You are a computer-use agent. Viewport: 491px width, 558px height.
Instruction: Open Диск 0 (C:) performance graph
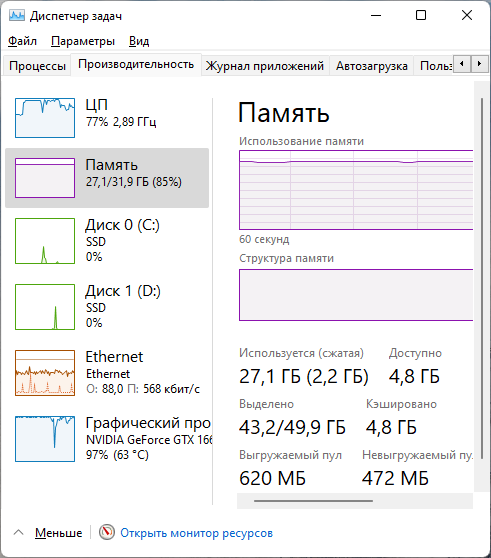pyautogui.click(x=45, y=241)
